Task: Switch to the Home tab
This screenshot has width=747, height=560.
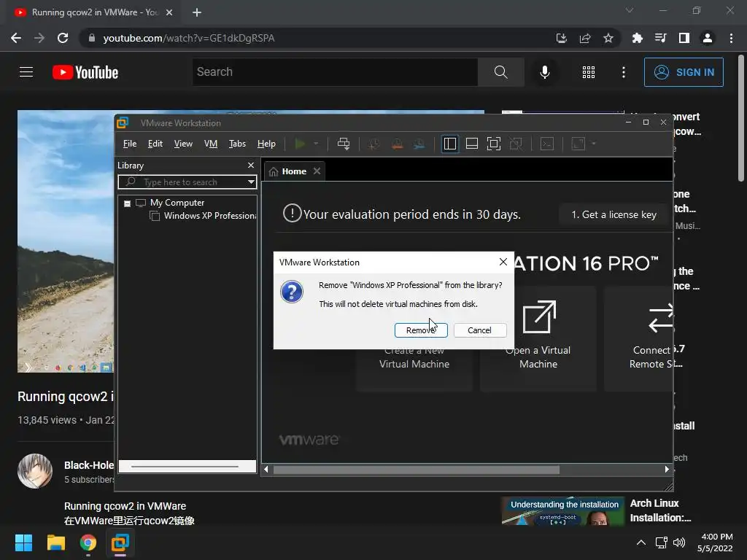Action: pyautogui.click(x=293, y=171)
